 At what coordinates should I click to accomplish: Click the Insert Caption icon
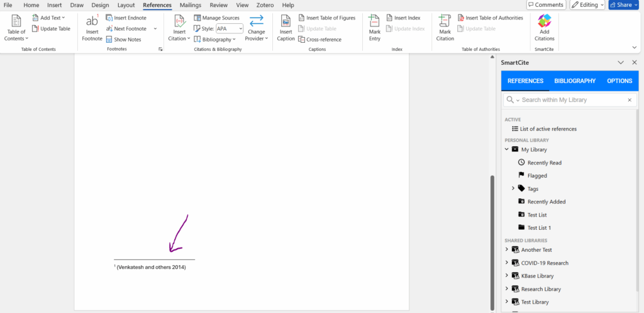click(286, 21)
